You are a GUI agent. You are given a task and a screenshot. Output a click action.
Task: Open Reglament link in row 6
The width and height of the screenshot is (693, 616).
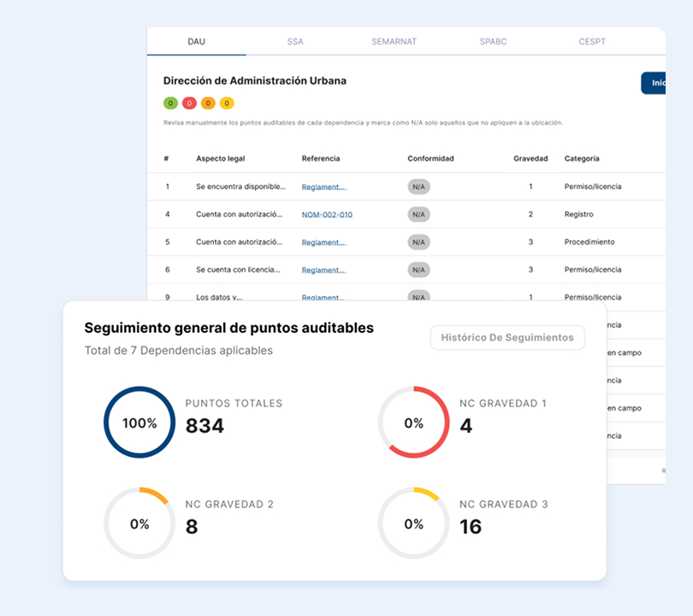(x=324, y=270)
